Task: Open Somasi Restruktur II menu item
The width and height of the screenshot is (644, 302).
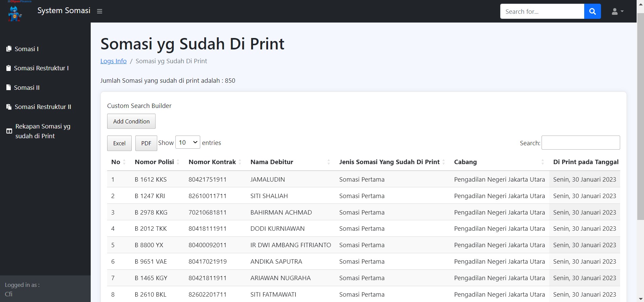Action: pyautogui.click(x=43, y=107)
